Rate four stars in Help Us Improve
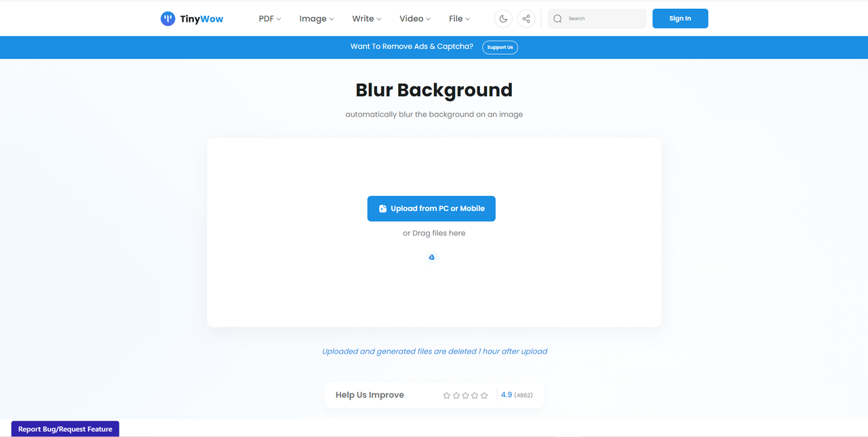868x437 pixels. point(475,395)
